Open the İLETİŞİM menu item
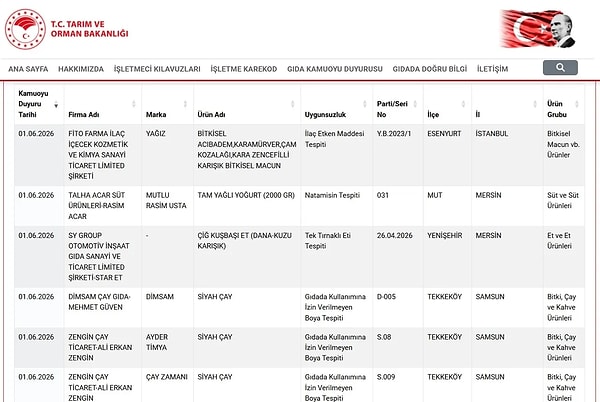 492,69
